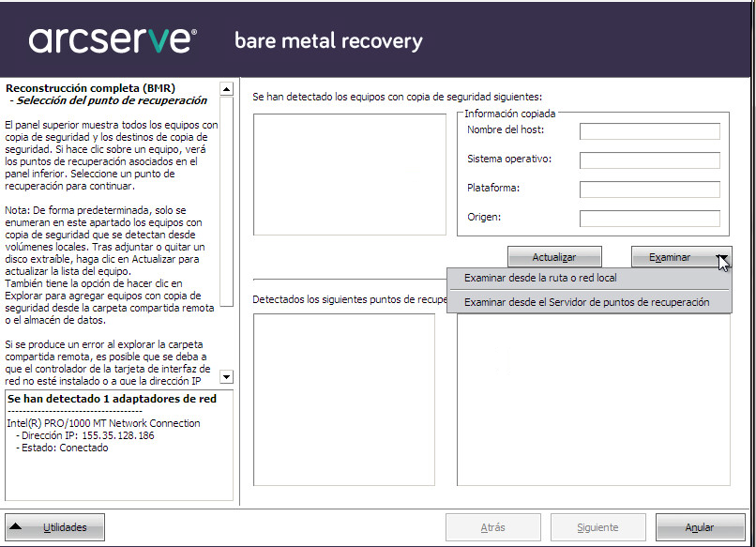Go back with the Atrás button
This screenshot has height=547, width=756.
(492, 527)
